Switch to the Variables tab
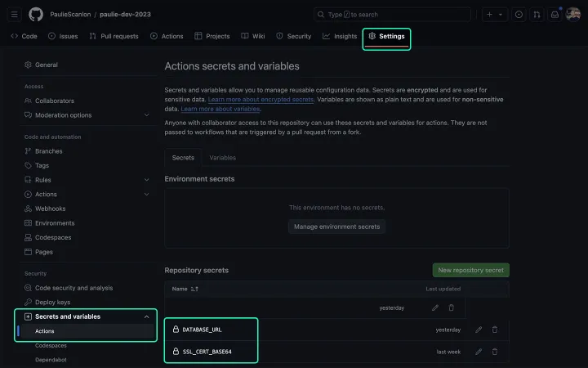 pyautogui.click(x=222, y=158)
